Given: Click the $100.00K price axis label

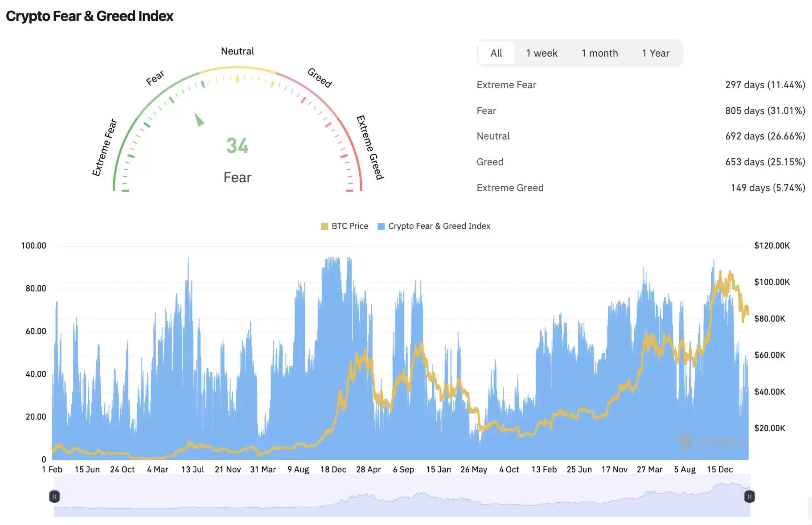Looking at the screenshot, I should tap(771, 282).
